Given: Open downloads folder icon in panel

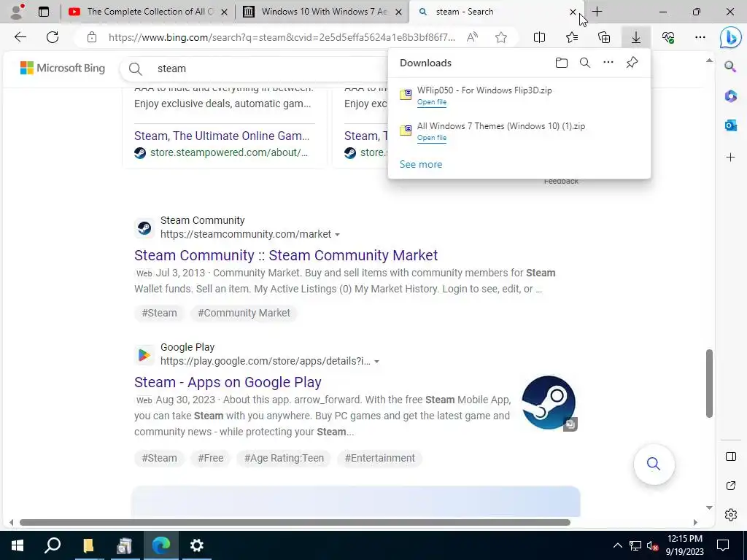Looking at the screenshot, I should point(561,63).
